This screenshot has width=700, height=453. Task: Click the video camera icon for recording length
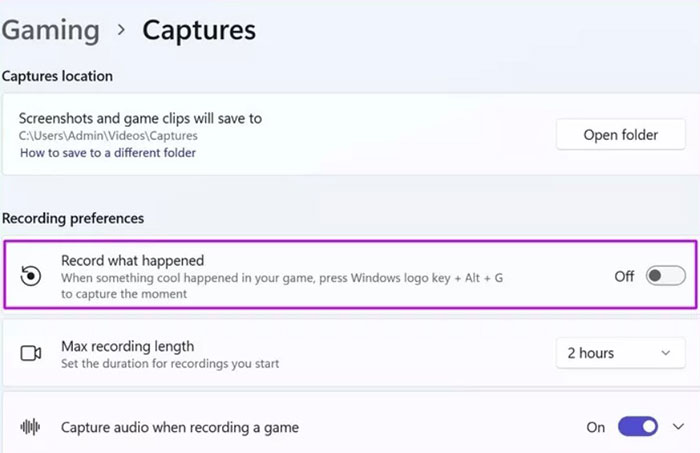coord(31,353)
